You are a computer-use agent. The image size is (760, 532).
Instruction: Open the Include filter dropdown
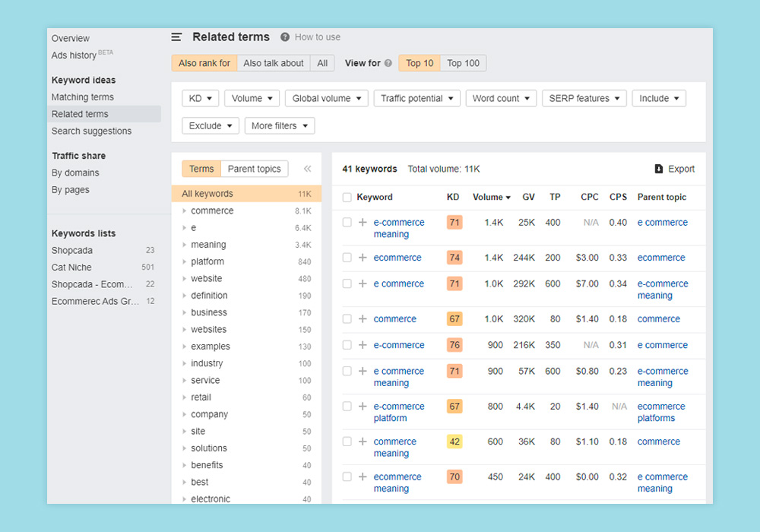pos(659,98)
